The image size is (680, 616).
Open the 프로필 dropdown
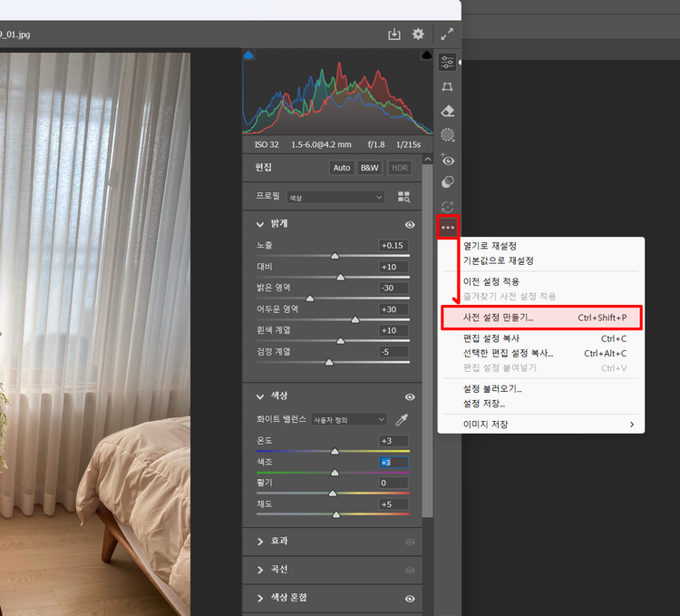tap(335, 198)
